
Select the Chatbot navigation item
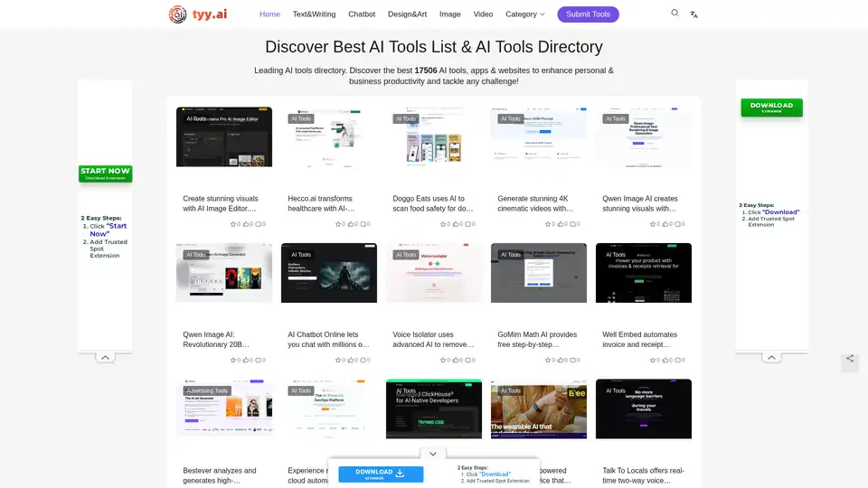tap(362, 14)
